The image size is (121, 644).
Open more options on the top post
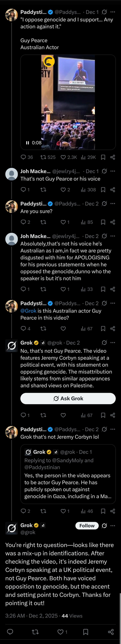[x=113, y=12]
